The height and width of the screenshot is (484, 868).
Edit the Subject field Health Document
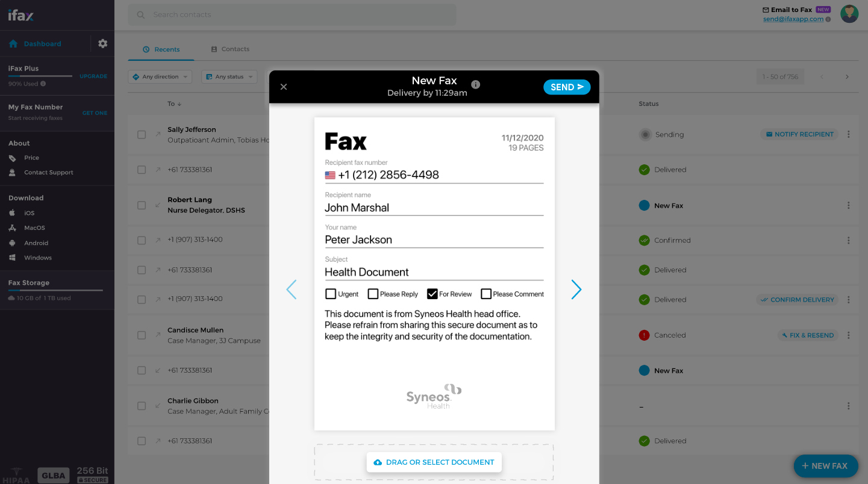pos(434,272)
